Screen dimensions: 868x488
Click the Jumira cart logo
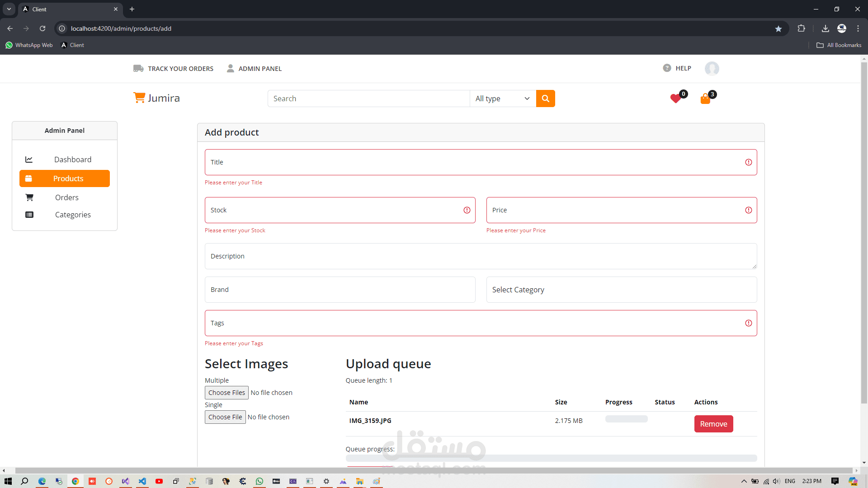(156, 98)
